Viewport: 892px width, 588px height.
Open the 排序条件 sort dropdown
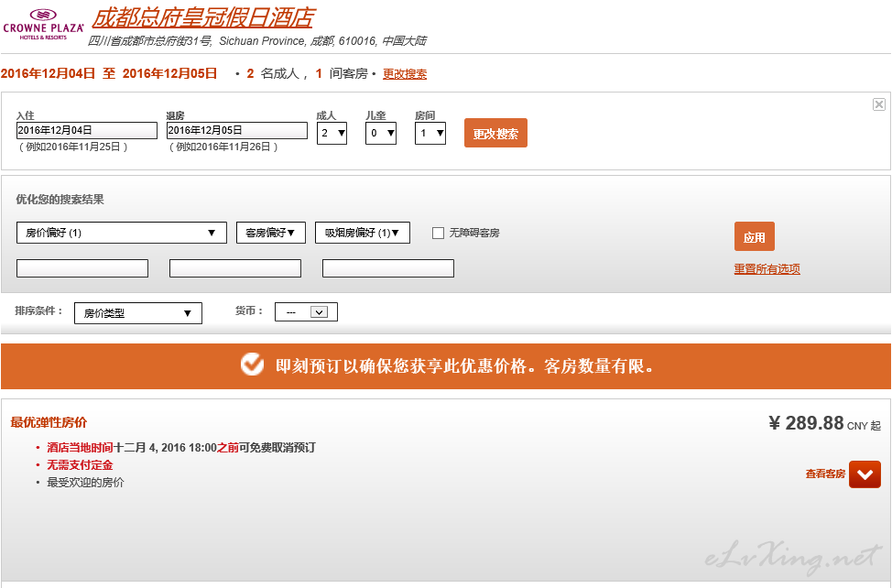coord(138,312)
